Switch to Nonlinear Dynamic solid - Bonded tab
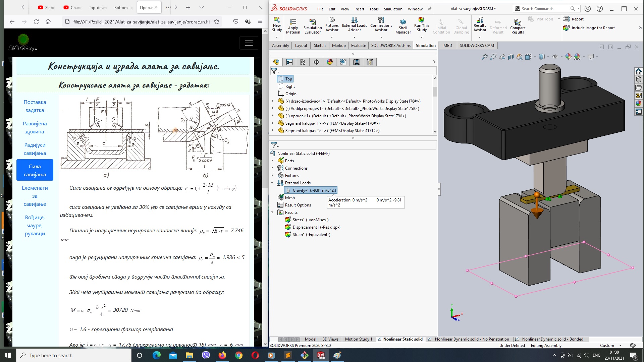 [552, 339]
